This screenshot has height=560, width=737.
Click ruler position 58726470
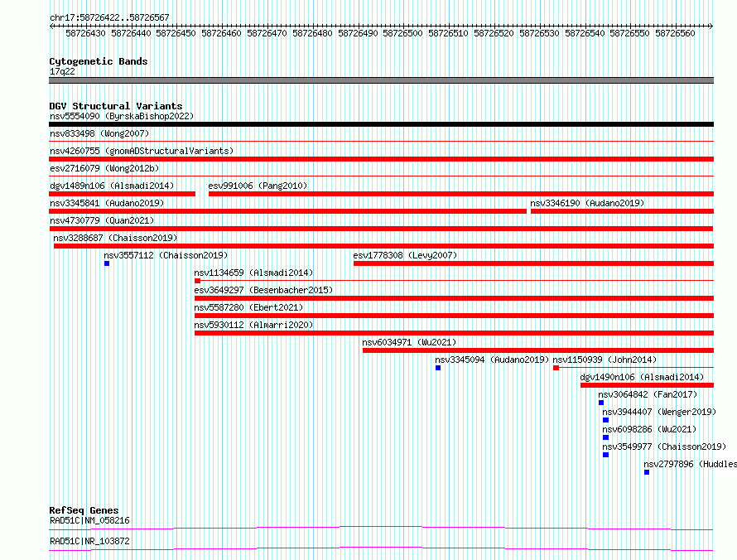[x=267, y=33]
